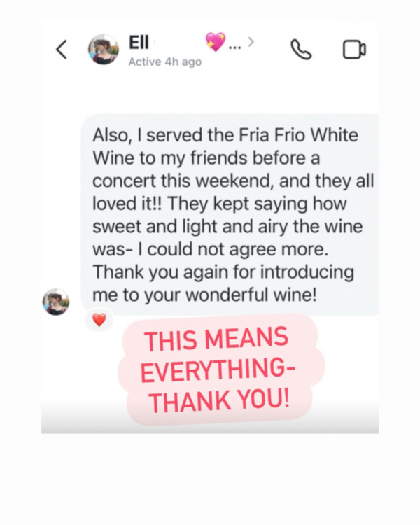Tap the red heart reaction under message
Image resolution: width=420 pixels, height=525 pixels.
point(99,320)
